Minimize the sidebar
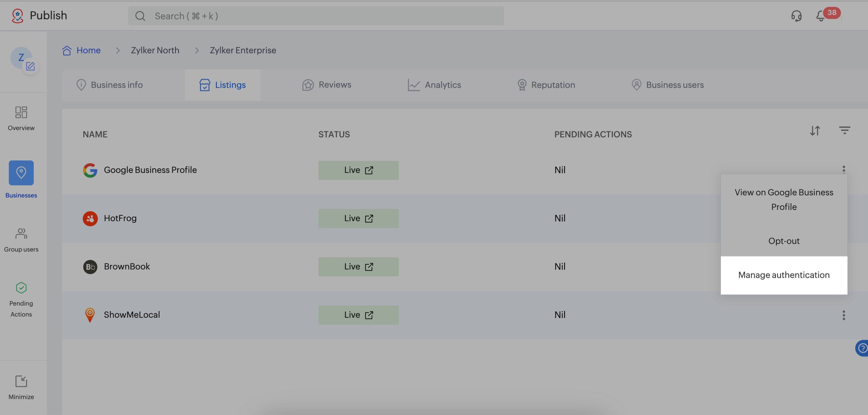Screen dimensions: 868x415 pos(21,387)
